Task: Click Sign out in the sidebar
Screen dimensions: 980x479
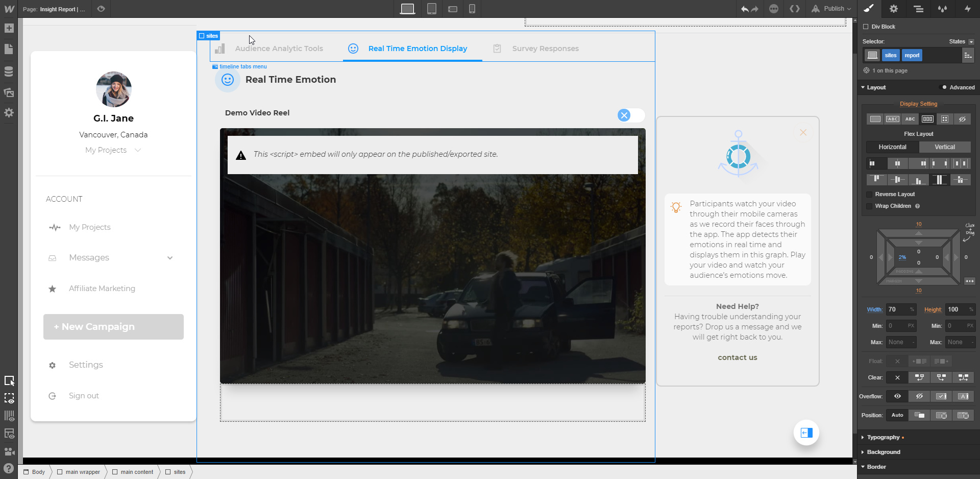Action: coord(84,396)
